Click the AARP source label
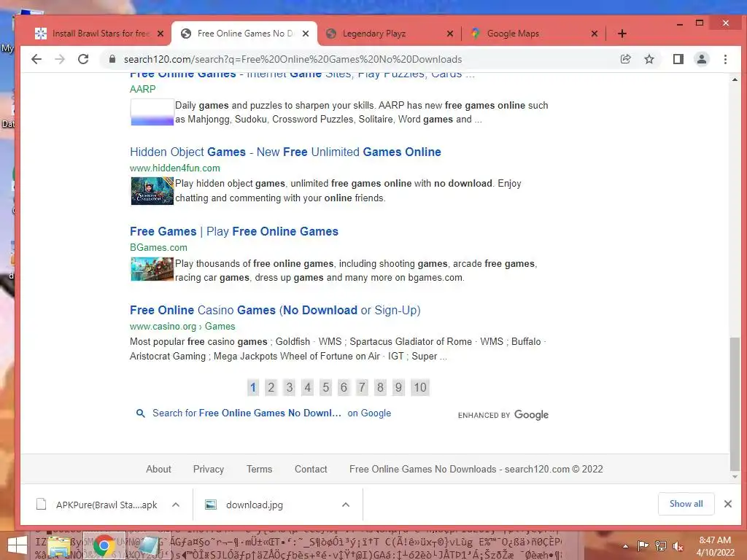 click(x=142, y=89)
